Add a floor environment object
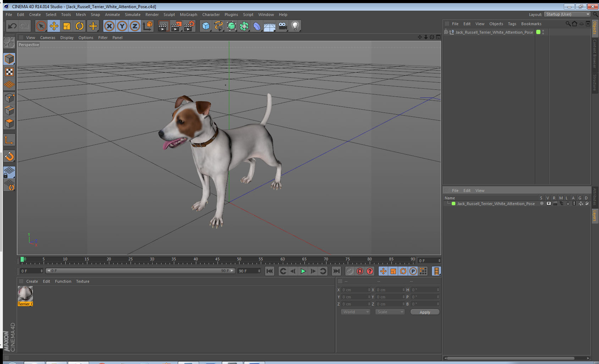This screenshot has height=364, width=599. click(x=270, y=26)
